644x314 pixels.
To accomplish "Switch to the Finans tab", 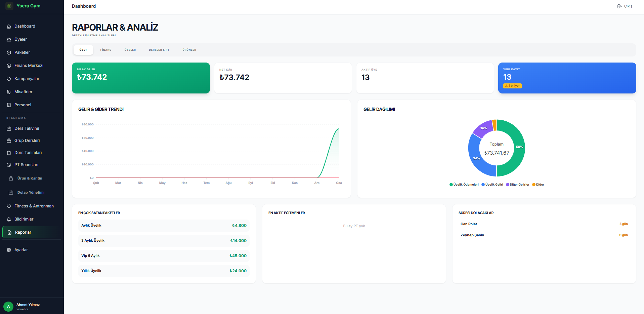I will point(106,50).
